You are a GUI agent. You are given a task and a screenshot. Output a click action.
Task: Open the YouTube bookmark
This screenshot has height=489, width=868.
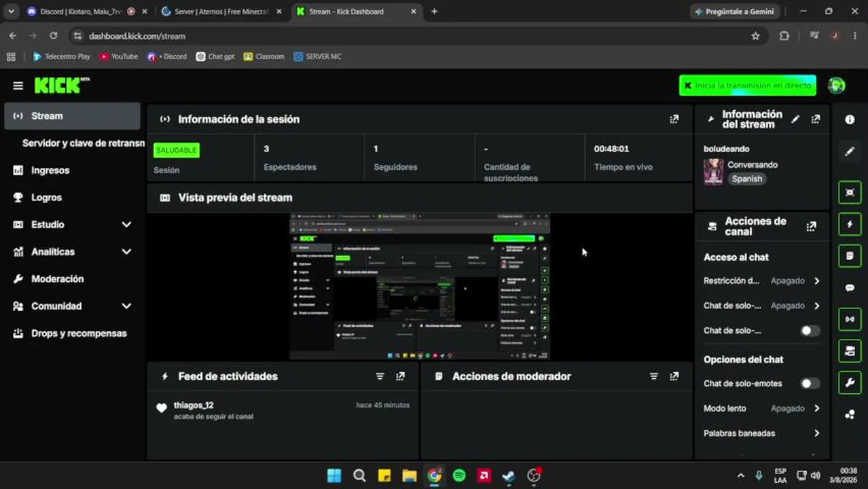click(x=119, y=56)
